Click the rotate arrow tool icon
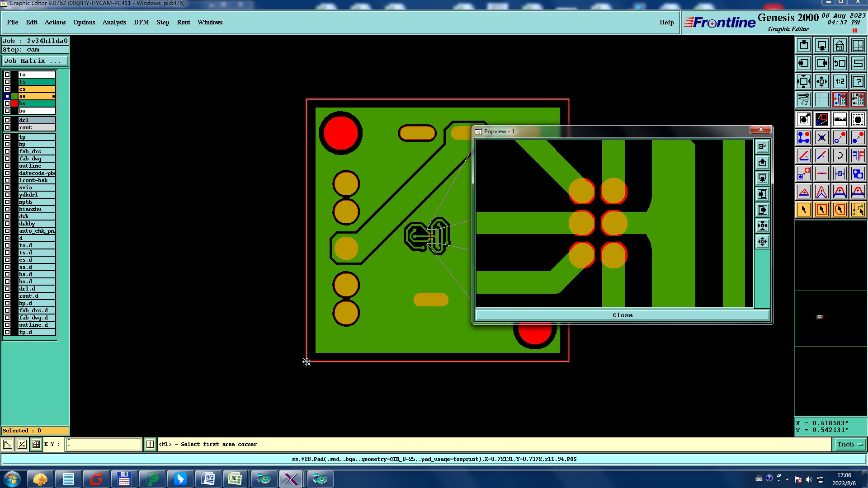This screenshot has width=868, height=488. 840,155
